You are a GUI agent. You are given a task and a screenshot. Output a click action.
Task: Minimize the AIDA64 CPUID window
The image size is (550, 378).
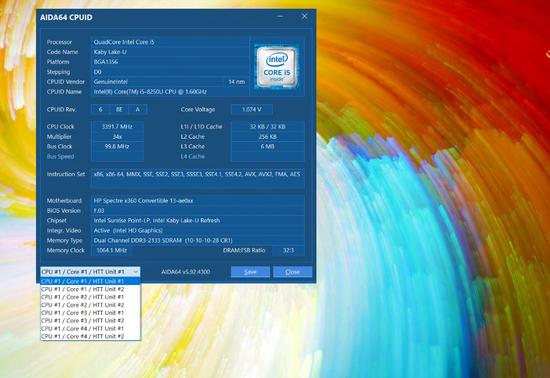pos(280,16)
